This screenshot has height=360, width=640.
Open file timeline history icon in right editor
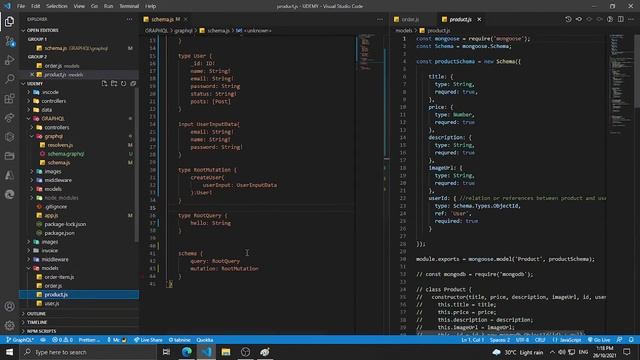coord(568,19)
